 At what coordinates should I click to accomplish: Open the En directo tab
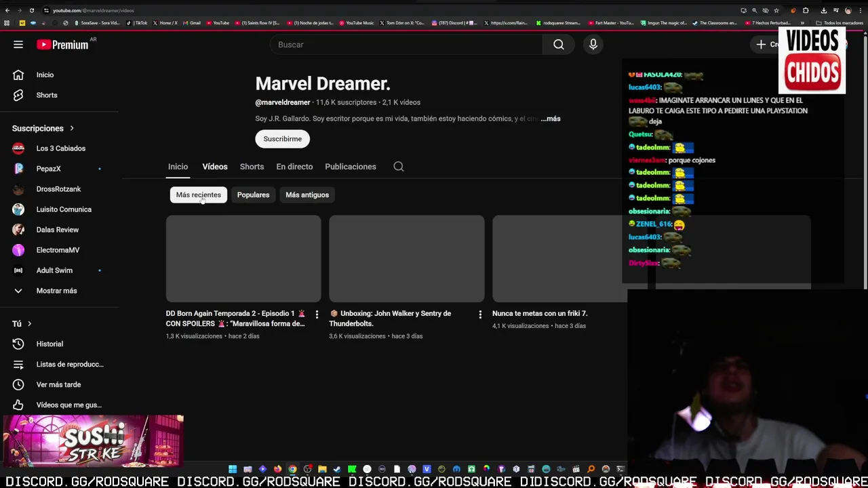click(x=294, y=167)
